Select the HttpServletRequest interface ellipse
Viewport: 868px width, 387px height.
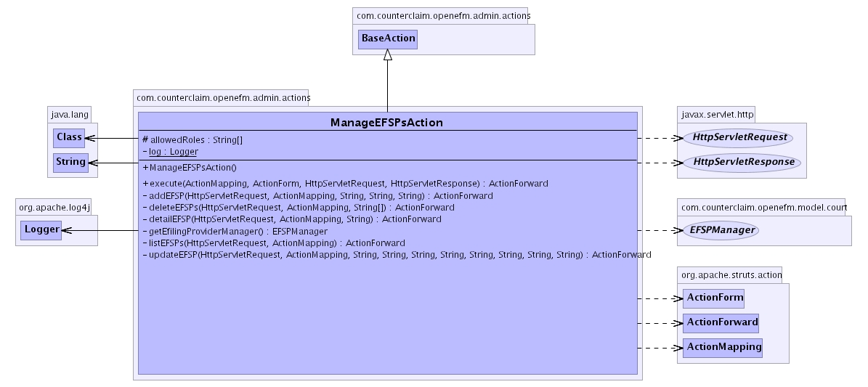pyautogui.click(x=737, y=137)
